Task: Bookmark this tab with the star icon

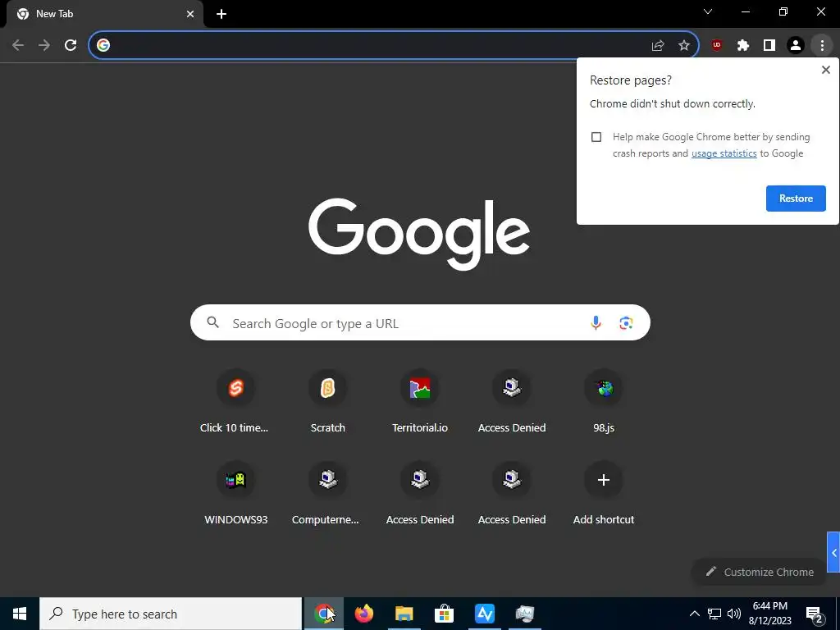Action: click(x=684, y=46)
